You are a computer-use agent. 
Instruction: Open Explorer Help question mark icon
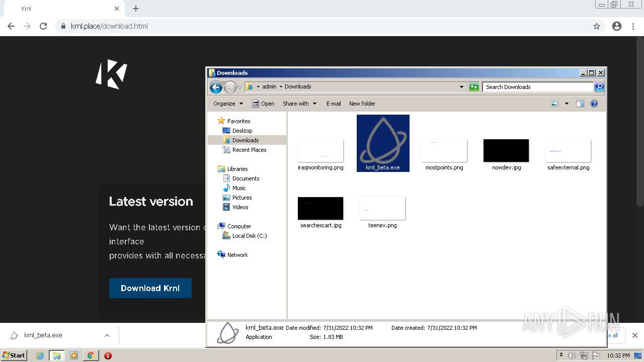594,104
